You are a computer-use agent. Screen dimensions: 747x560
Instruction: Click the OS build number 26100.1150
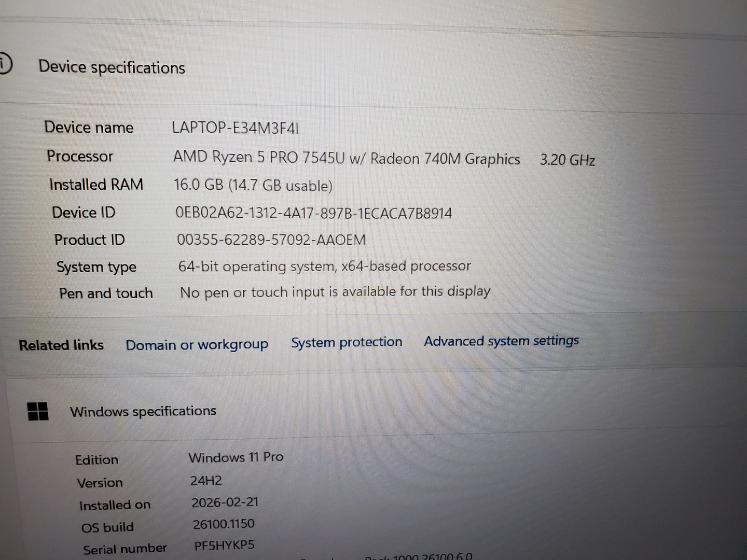(x=224, y=524)
